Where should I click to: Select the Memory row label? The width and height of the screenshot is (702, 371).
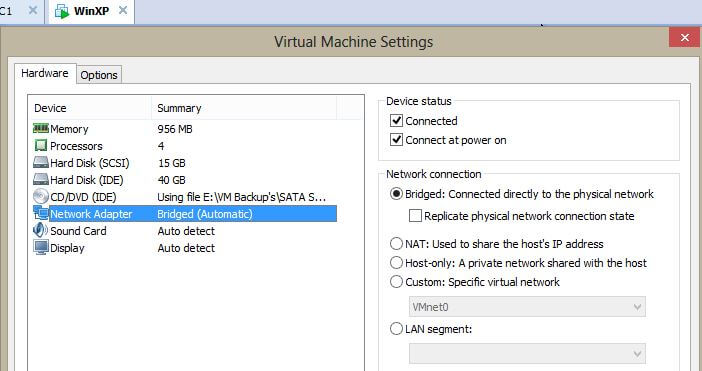click(x=69, y=129)
